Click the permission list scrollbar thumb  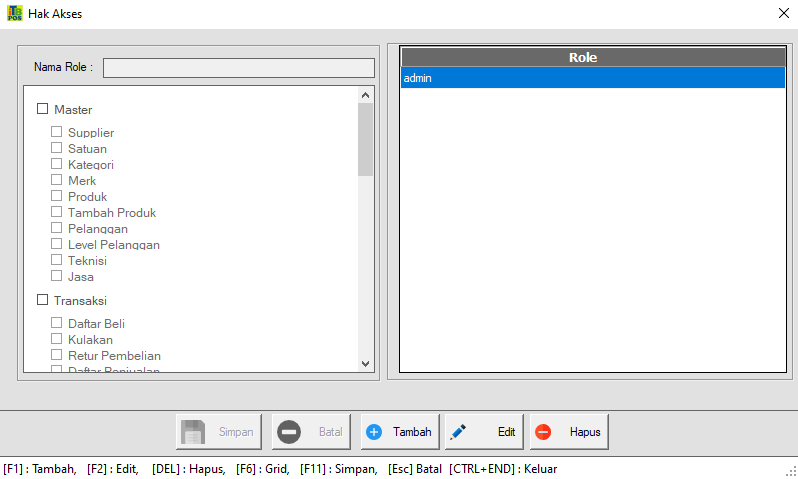click(365, 139)
